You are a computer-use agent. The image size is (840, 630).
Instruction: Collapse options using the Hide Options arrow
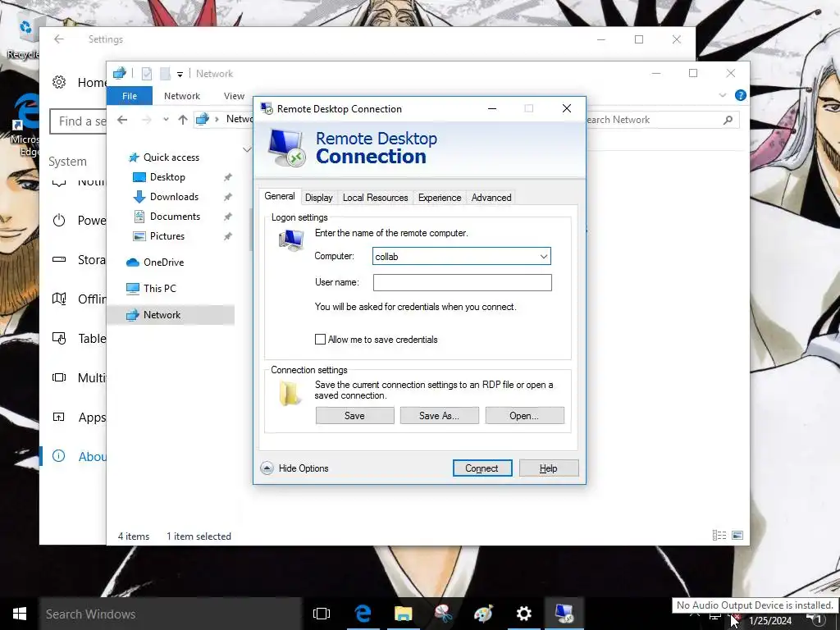[267, 468]
